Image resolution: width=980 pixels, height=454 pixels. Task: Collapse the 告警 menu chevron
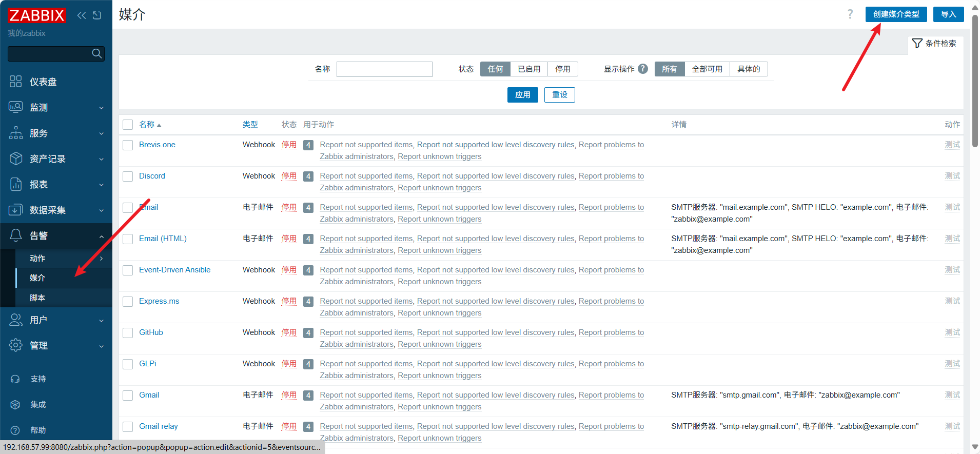click(101, 236)
